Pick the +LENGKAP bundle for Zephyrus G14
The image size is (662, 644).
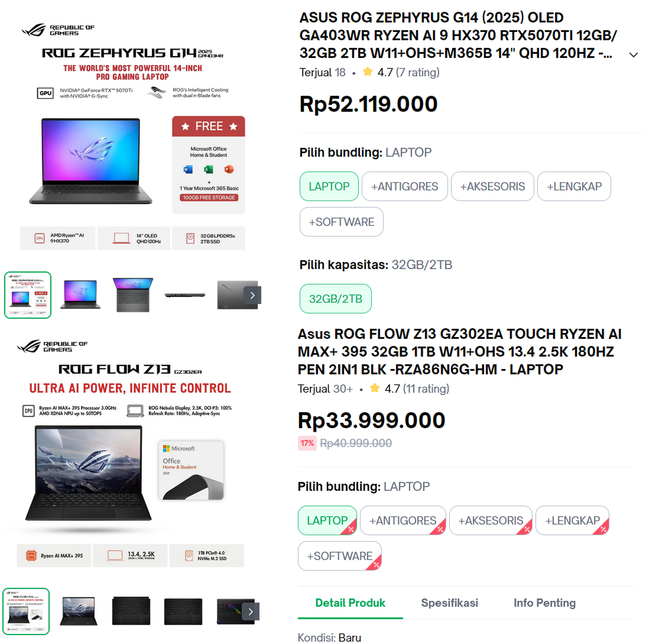(x=574, y=186)
